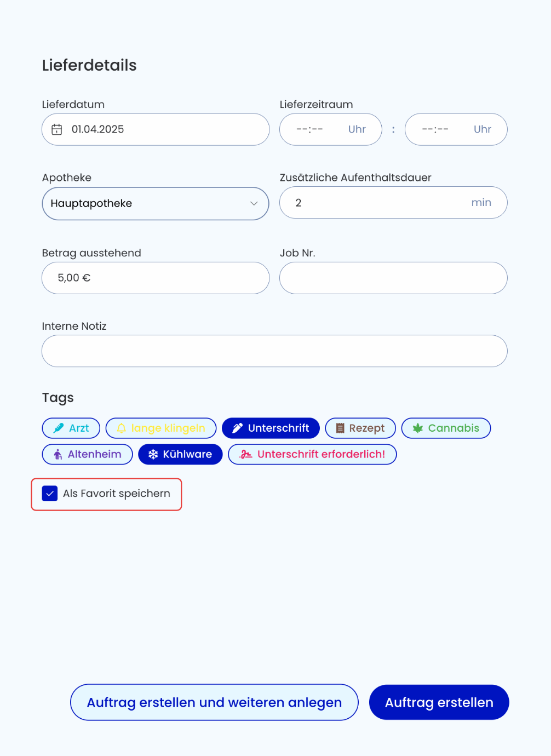Click the pen icon on Unterschrift tag
Viewport: 551px width, 756px height.
pos(237,428)
